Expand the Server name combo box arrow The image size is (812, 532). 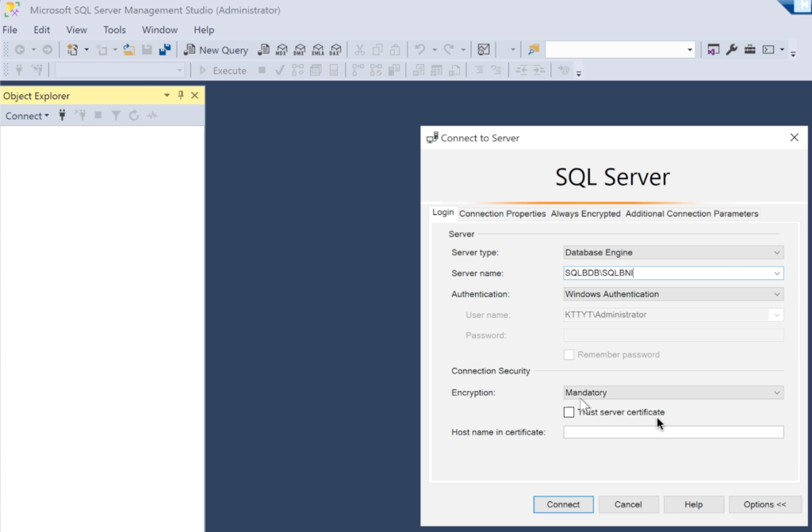pos(777,274)
